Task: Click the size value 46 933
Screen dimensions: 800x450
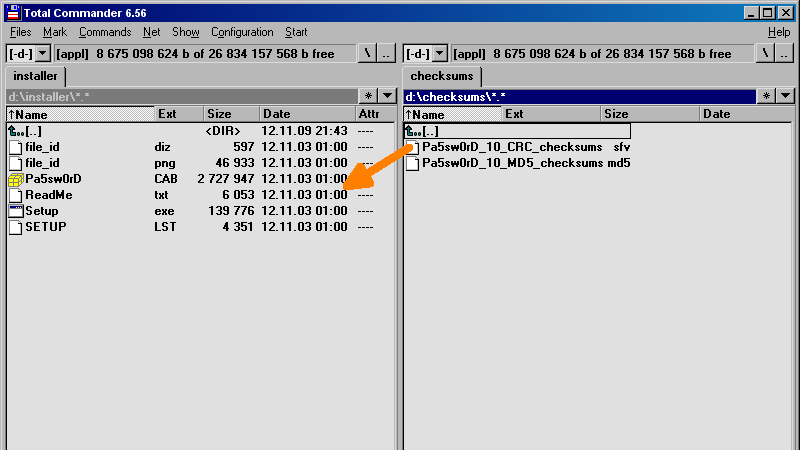Action: pos(234,163)
